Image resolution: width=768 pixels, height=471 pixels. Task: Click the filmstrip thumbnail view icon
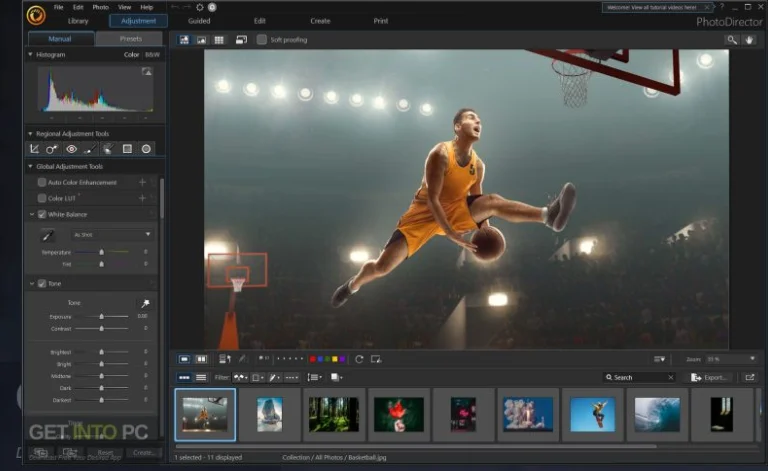[x=184, y=377]
